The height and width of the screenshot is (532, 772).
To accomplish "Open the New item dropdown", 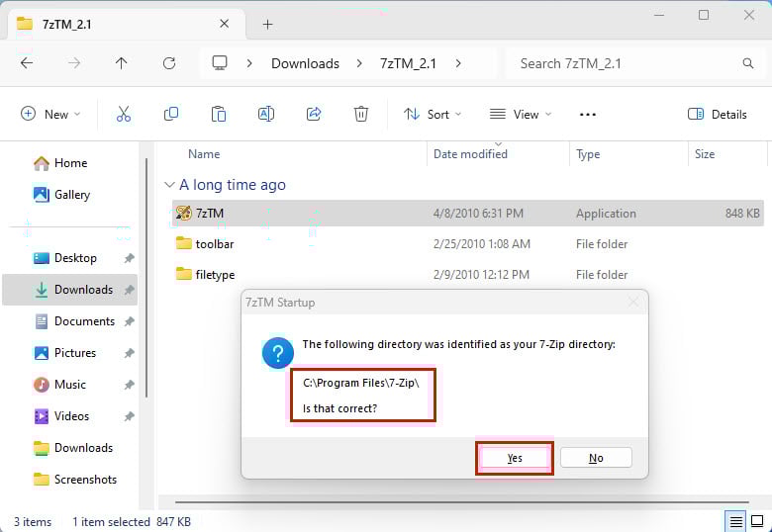I will (50, 114).
